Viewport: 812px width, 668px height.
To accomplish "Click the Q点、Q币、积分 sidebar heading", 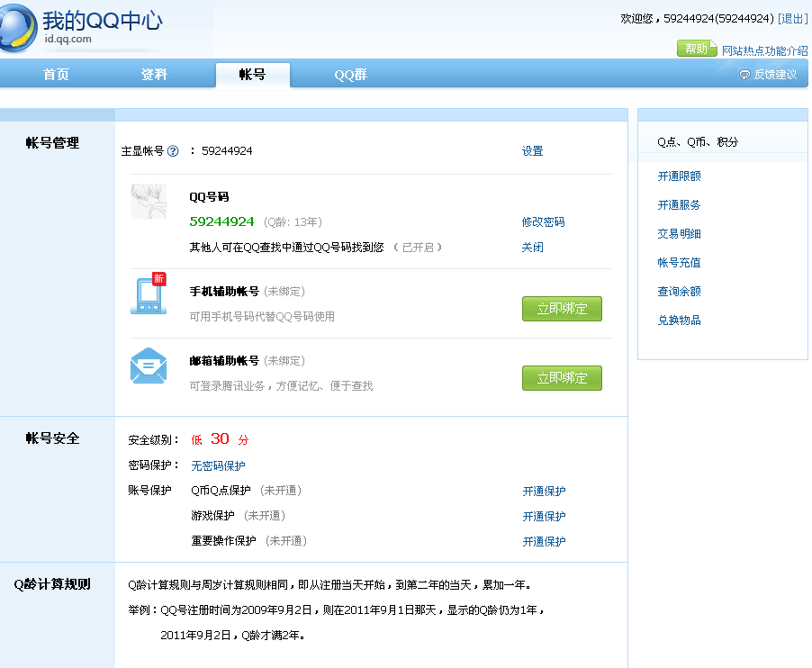I will [698, 142].
